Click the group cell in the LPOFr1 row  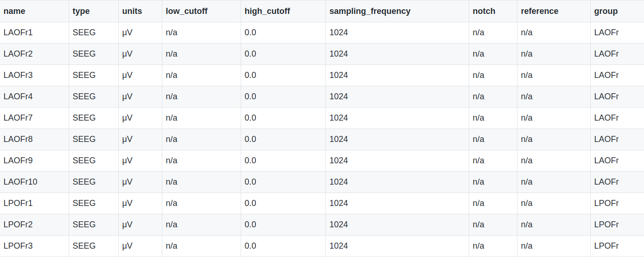(606, 203)
